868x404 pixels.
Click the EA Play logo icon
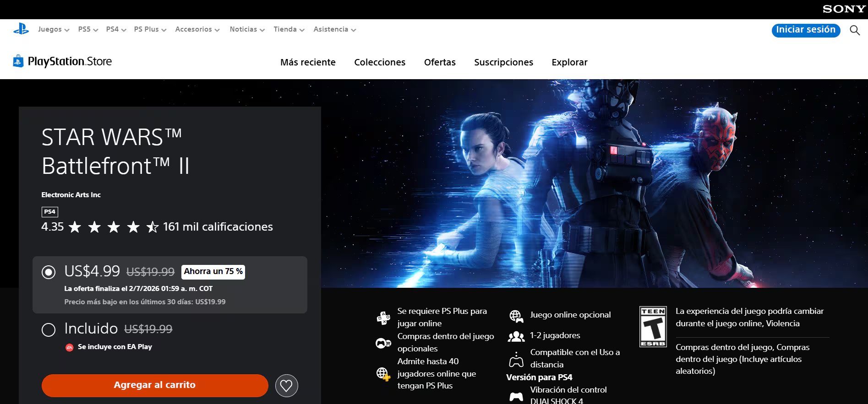tap(69, 347)
